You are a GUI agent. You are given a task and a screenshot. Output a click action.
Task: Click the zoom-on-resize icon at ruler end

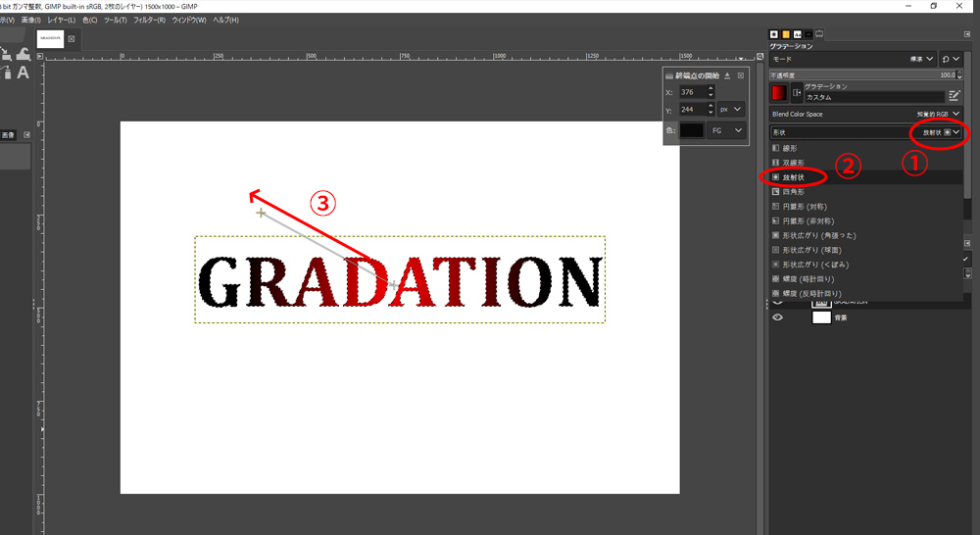[760, 56]
